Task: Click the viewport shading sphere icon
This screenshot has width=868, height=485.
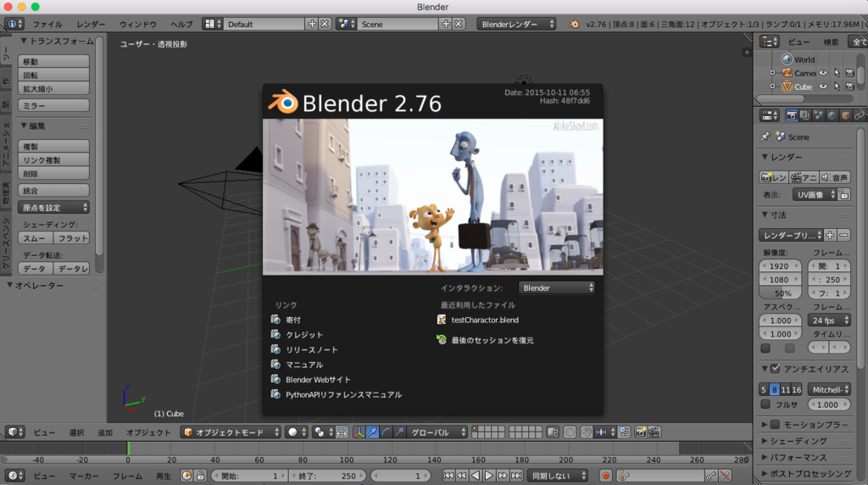Action: point(296,432)
